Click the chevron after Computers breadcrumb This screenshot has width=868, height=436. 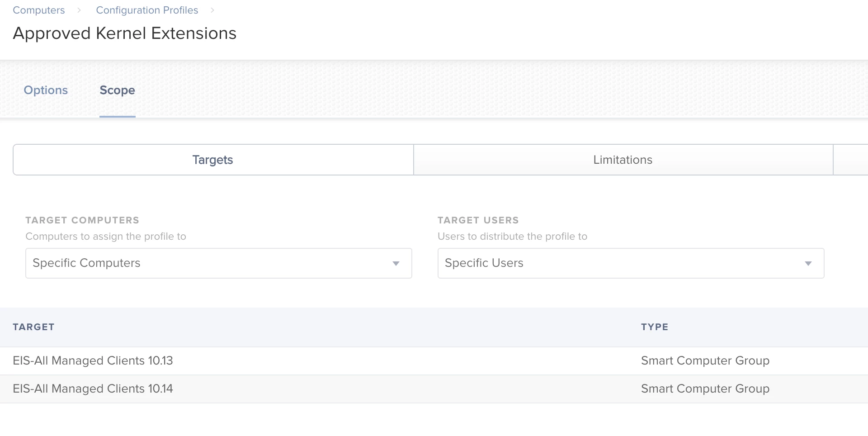click(x=79, y=10)
